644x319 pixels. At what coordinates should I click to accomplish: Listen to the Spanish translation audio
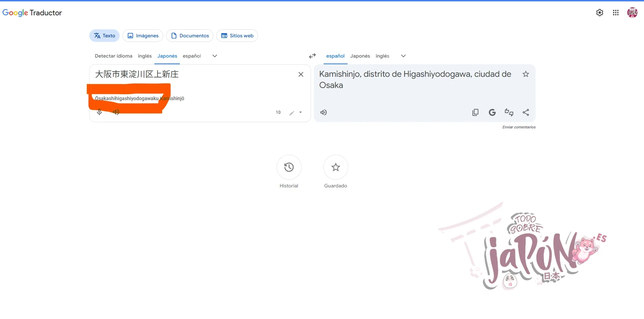[x=324, y=112]
